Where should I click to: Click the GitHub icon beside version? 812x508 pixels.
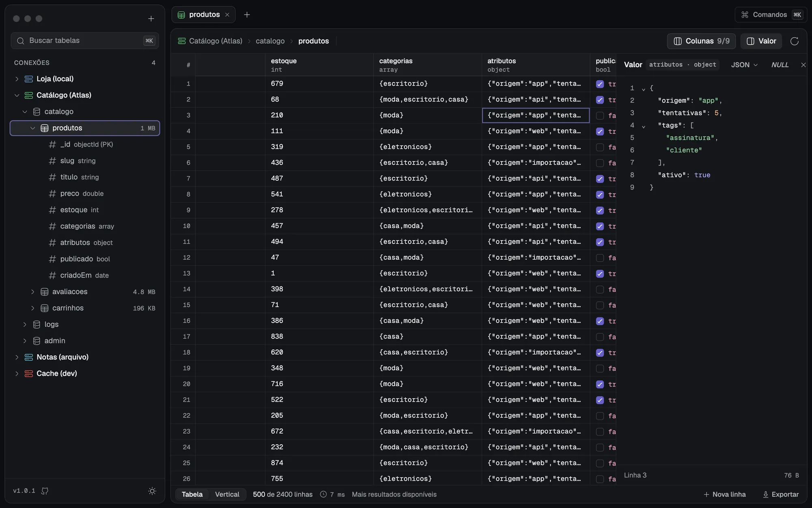45,491
